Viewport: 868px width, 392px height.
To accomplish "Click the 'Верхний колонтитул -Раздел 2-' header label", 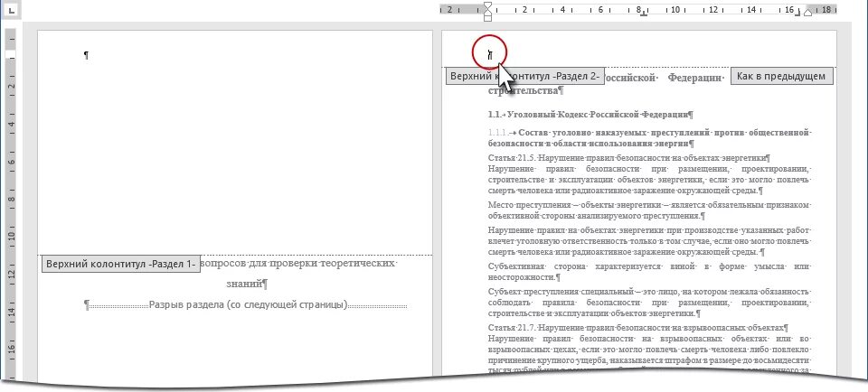I will click(525, 76).
